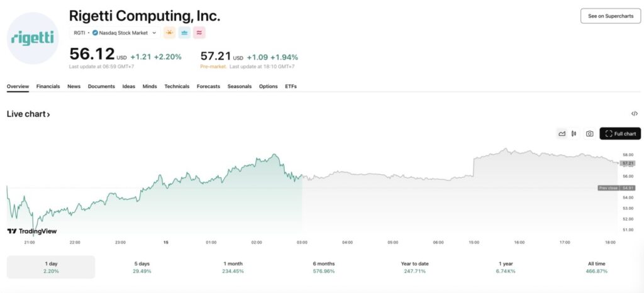Launch the Full chart button
Viewport: 644px width, 293px height.
click(x=620, y=134)
